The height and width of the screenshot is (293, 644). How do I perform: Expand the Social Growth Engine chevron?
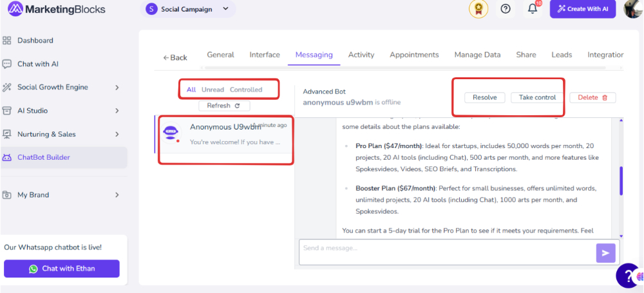click(x=117, y=88)
